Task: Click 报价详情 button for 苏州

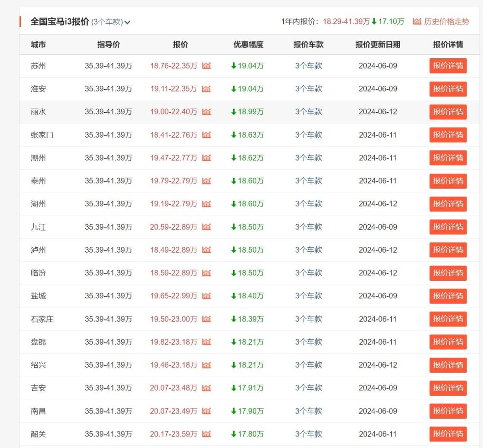Action: pyautogui.click(x=448, y=66)
